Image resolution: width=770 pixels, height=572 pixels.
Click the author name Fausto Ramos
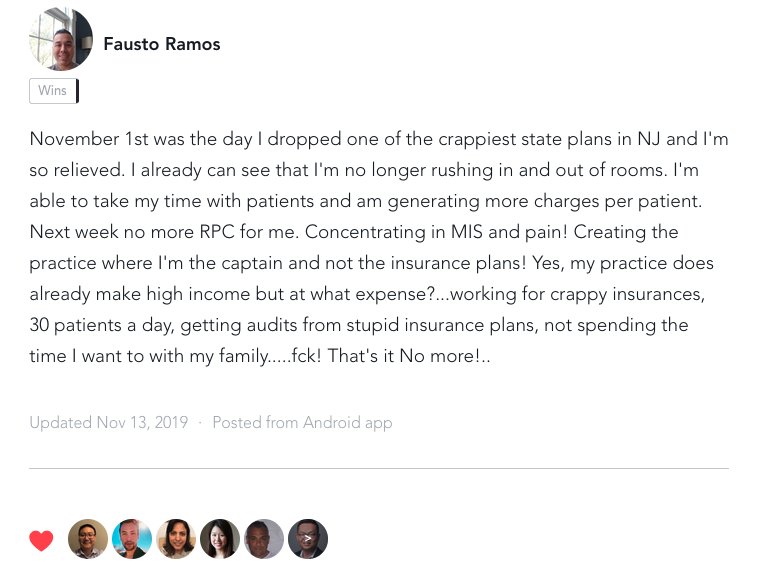tap(162, 44)
